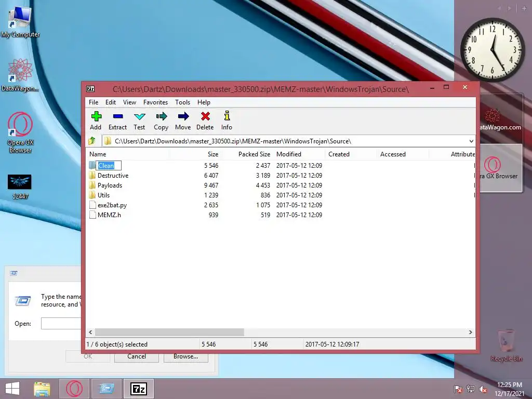Image resolution: width=532 pixels, height=399 pixels.
Task: Sort by the Size column header
Action: (x=195, y=154)
